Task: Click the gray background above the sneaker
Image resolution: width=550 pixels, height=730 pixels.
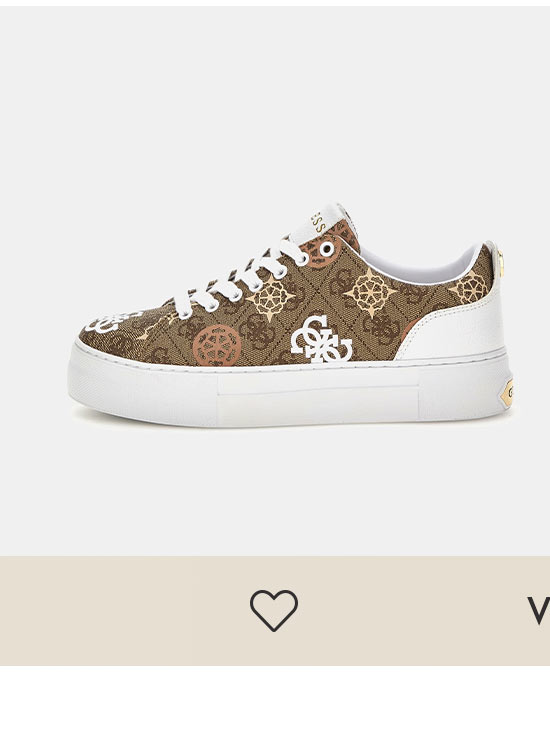Action: tap(275, 102)
